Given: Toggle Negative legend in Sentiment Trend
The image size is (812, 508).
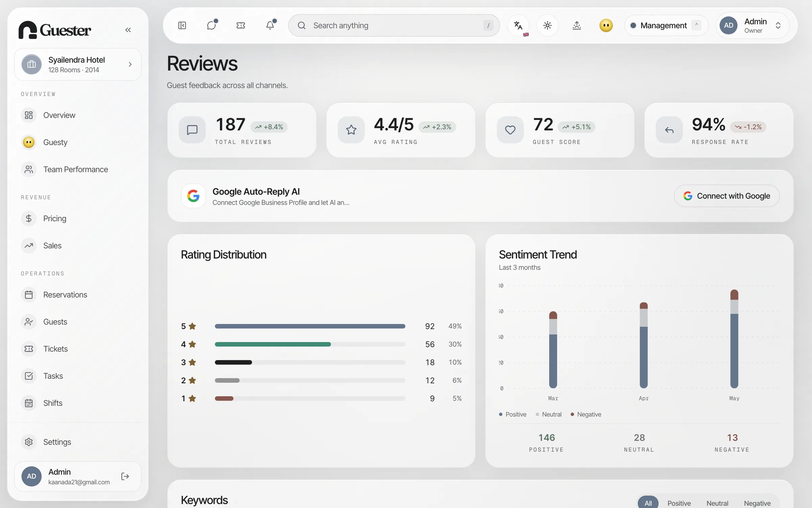Looking at the screenshot, I should tap(586, 414).
